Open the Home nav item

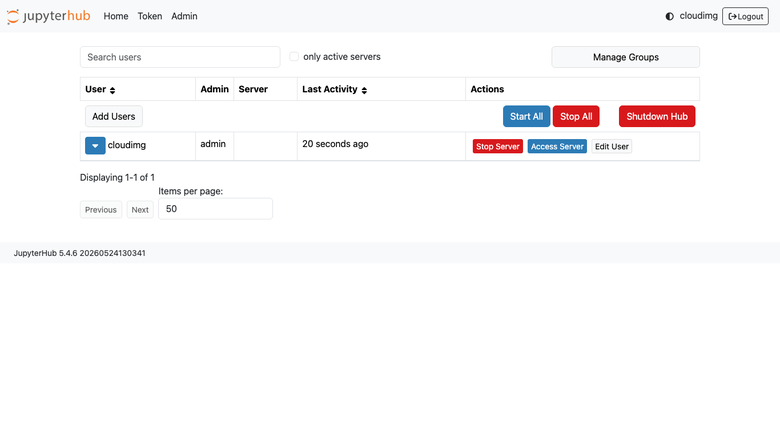click(116, 16)
